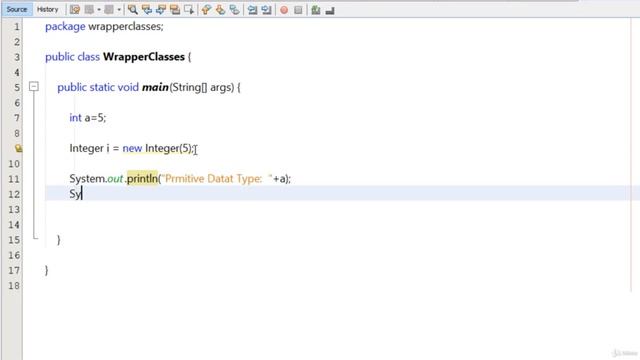Click 'public class' keywords on line 3

(x=72, y=57)
